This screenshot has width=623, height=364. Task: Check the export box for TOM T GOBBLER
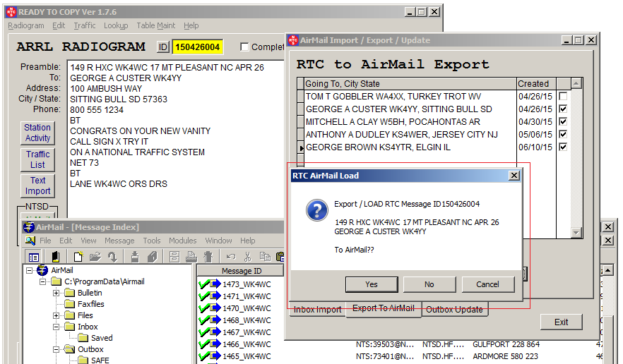pyautogui.click(x=562, y=97)
